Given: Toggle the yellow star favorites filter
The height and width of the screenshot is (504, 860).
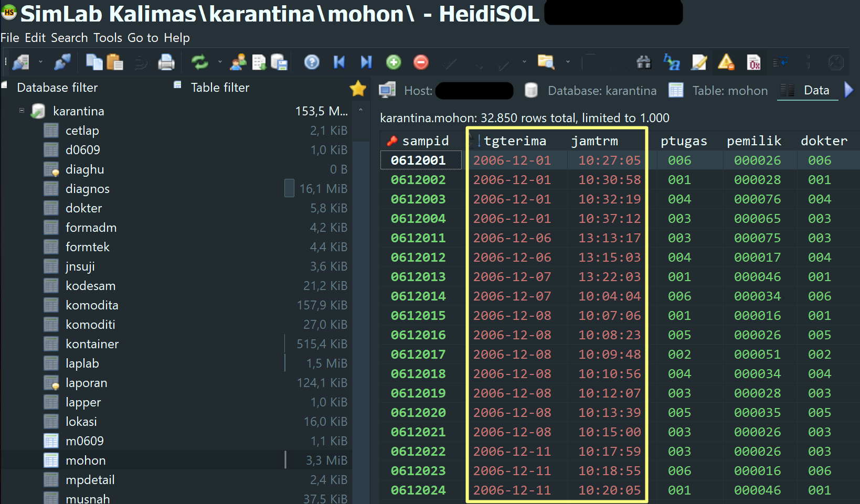Looking at the screenshot, I should (358, 88).
